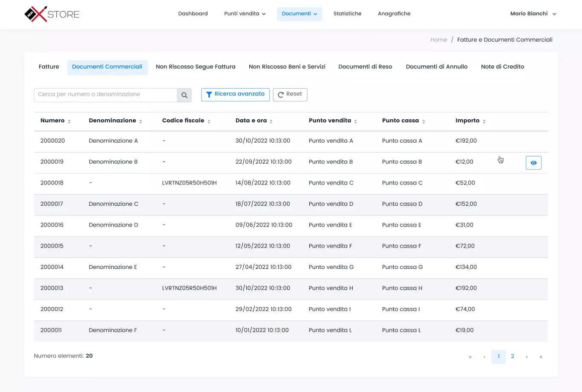582x392 pixels.
Task: Go to pagination page 2
Action: (x=513, y=357)
